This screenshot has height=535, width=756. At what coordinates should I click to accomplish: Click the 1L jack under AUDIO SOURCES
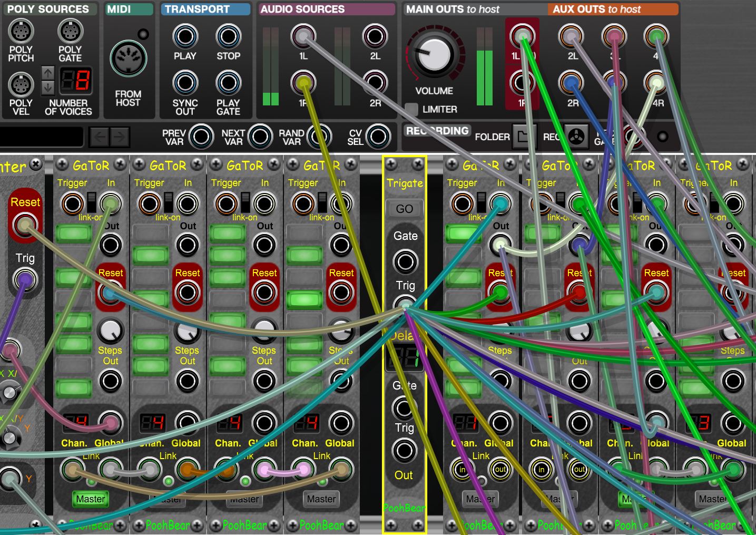[x=303, y=36]
